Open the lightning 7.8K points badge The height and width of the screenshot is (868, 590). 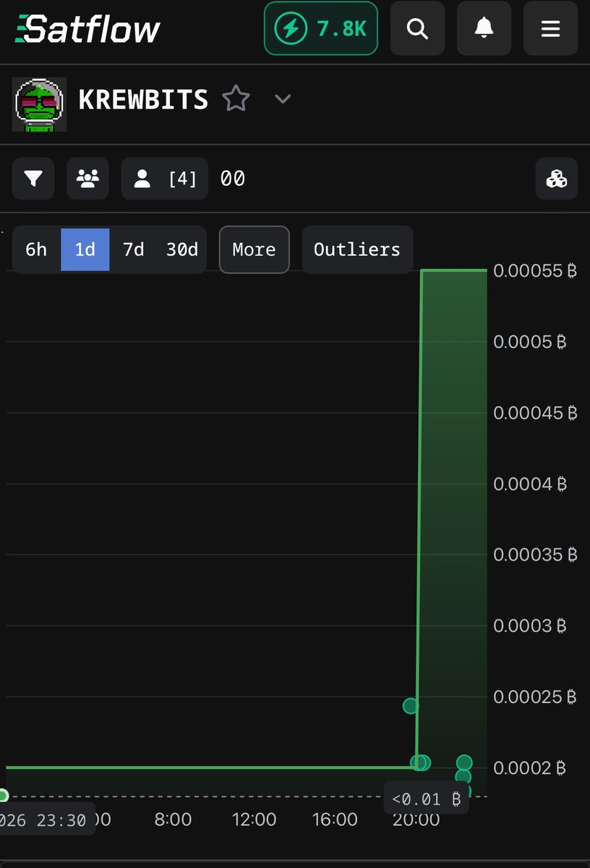tap(321, 28)
